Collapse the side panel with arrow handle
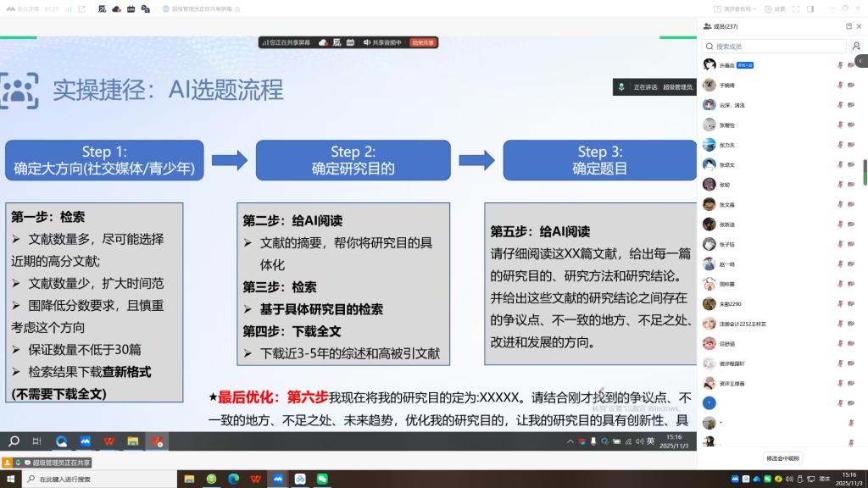The image size is (868, 488). pos(861,61)
